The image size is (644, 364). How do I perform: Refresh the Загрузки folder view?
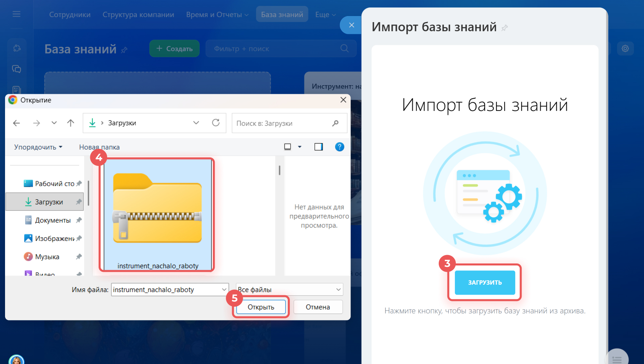click(216, 123)
